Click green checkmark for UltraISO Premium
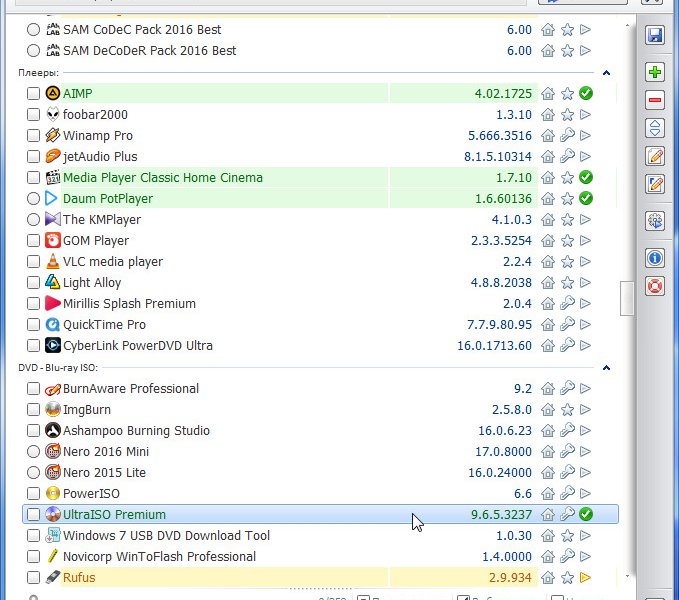Viewport: 679px width, 600px height. (x=586, y=514)
